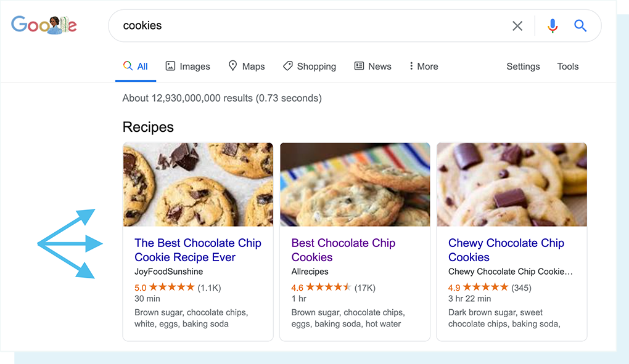Select the All results tab
Screen dimensions: 629x364
pyautogui.click(x=141, y=66)
